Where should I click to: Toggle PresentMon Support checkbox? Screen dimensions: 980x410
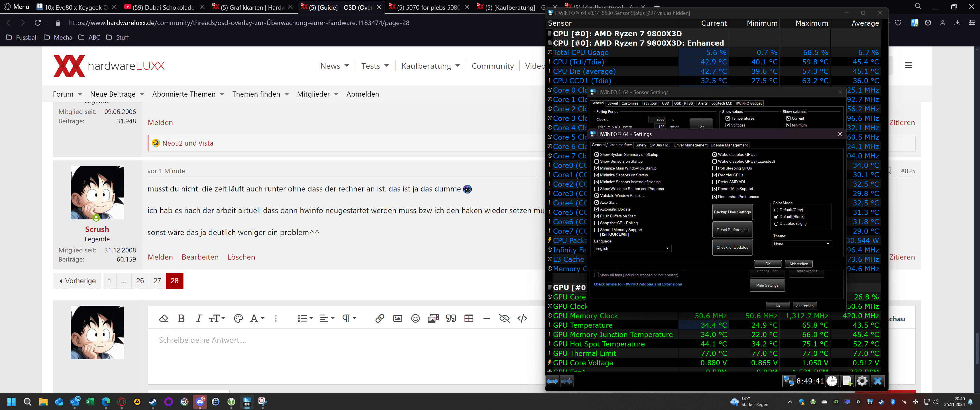(x=714, y=189)
